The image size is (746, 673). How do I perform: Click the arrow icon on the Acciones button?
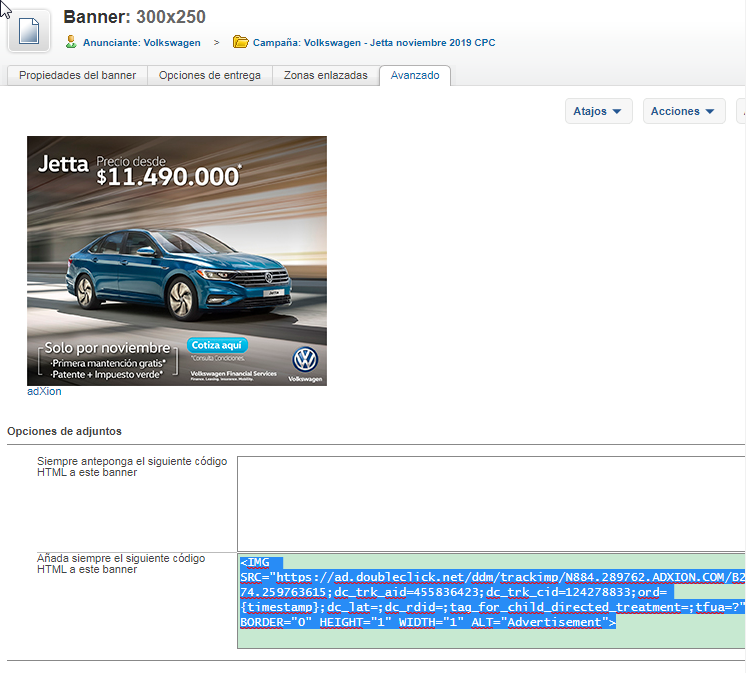click(x=710, y=111)
